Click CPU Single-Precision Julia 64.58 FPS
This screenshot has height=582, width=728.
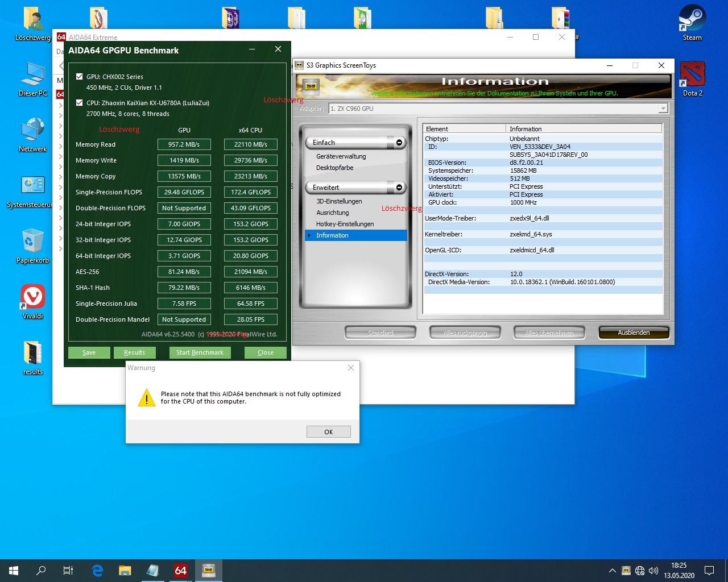pos(251,304)
